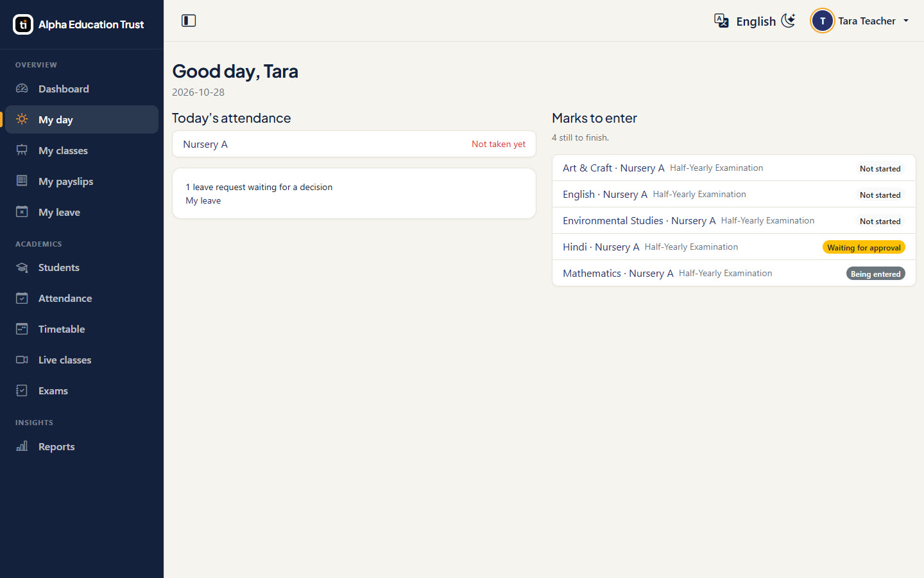Click the language translate icon
Viewport: 924px width, 578px height.
click(721, 21)
